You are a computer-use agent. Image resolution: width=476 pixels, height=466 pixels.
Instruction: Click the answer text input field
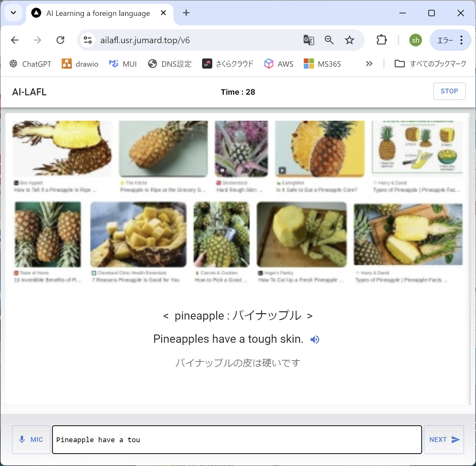click(x=237, y=440)
